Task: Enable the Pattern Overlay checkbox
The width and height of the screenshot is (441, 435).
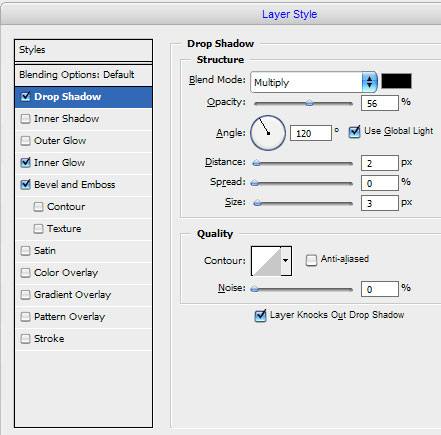Action: point(25,317)
